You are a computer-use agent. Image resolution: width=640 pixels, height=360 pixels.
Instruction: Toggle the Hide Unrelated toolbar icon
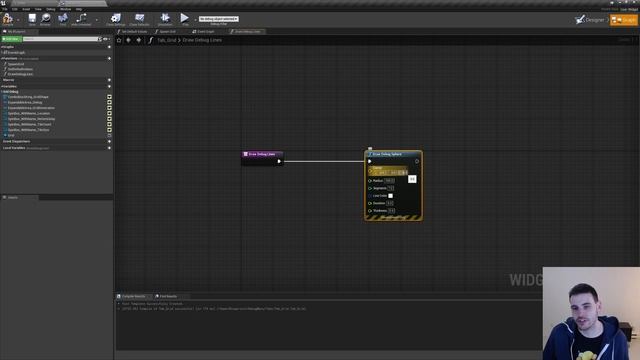point(81,18)
